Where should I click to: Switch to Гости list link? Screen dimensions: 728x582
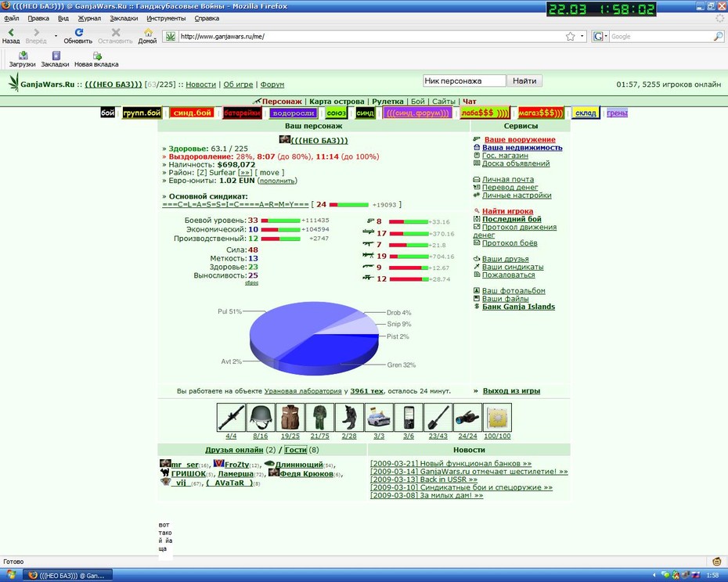(x=295, y=450)
